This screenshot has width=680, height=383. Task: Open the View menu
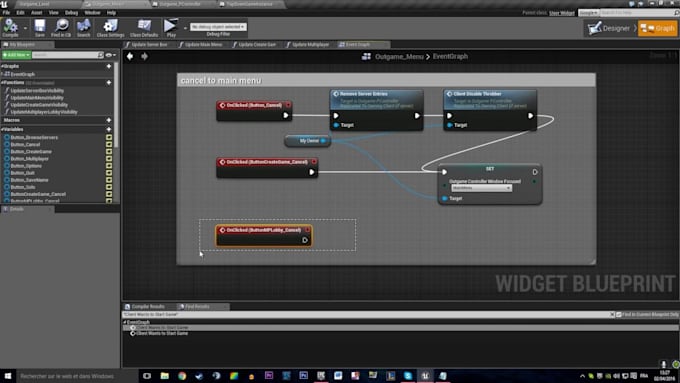coord(53,13)
